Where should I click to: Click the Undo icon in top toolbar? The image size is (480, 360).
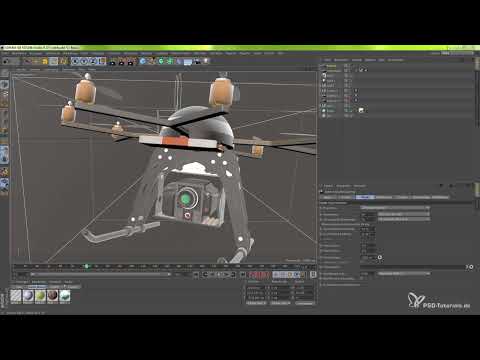6,61
